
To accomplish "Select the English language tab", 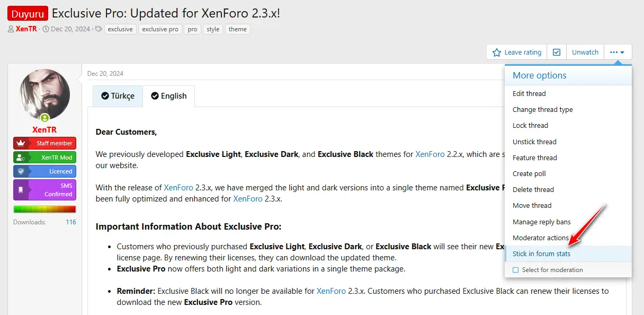I will click(168, 96).
